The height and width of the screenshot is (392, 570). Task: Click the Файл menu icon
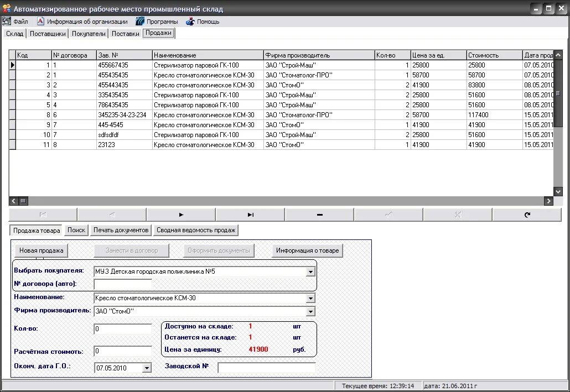click(7, 22)
